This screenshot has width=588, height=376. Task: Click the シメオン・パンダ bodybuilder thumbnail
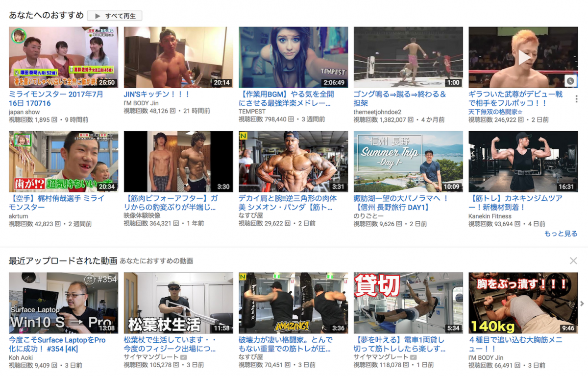[293, 162]
